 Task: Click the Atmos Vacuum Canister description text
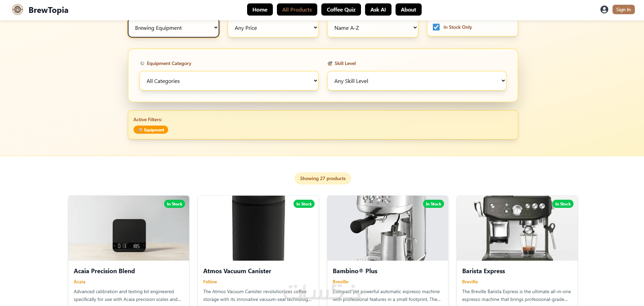tap(257, 296)
